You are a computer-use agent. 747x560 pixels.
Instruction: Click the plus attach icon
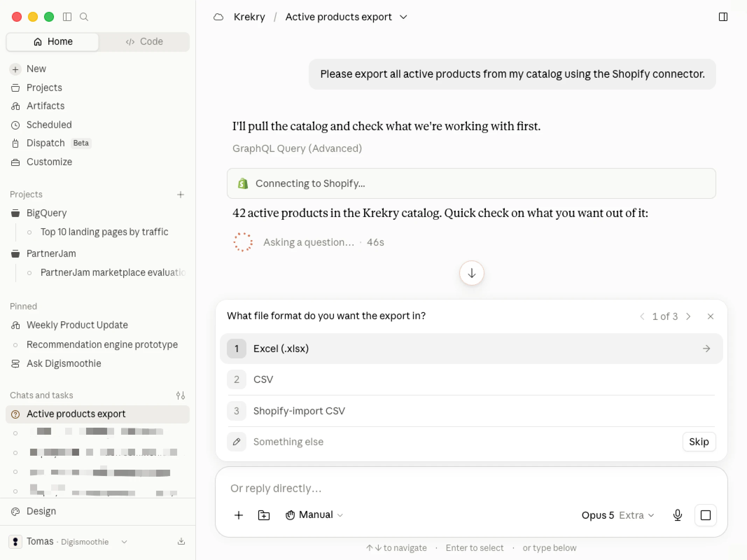point(239,515)
